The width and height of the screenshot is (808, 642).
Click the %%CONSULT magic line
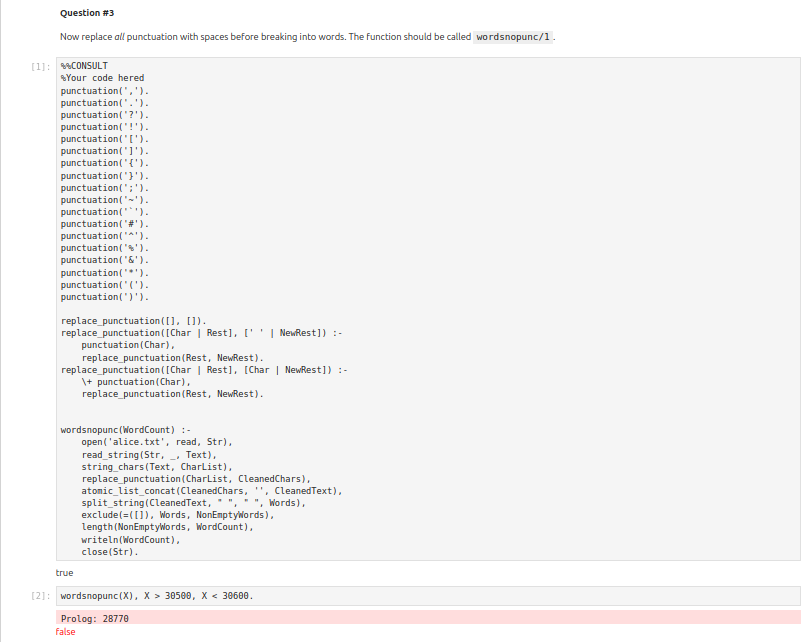click(x=87, y=66)
